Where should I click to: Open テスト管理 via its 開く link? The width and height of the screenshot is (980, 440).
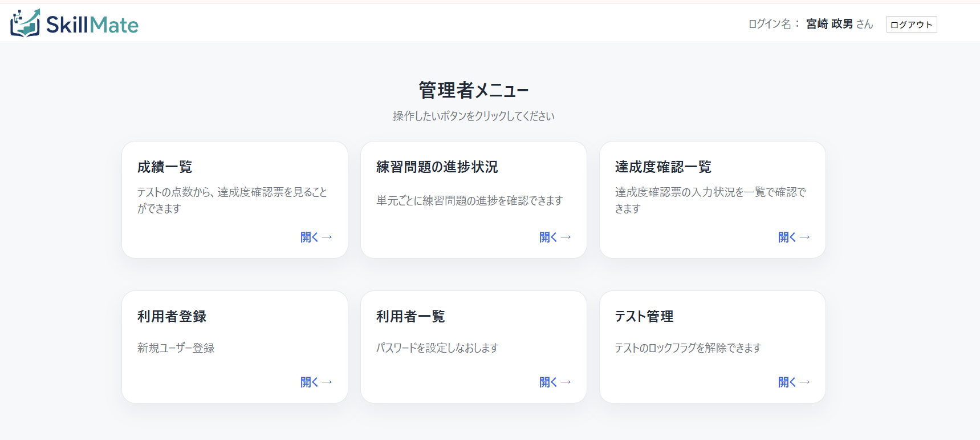(794, 382)
